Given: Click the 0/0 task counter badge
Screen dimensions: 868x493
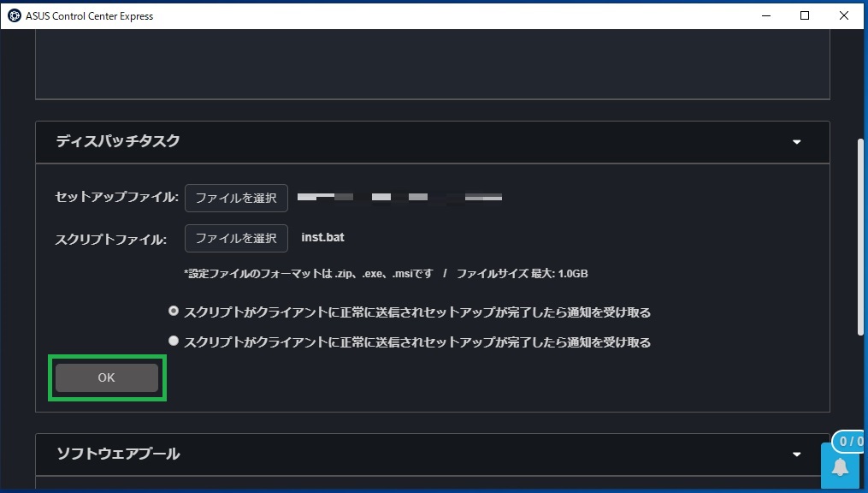Looking at the screenshot, I should coord(849,442).
